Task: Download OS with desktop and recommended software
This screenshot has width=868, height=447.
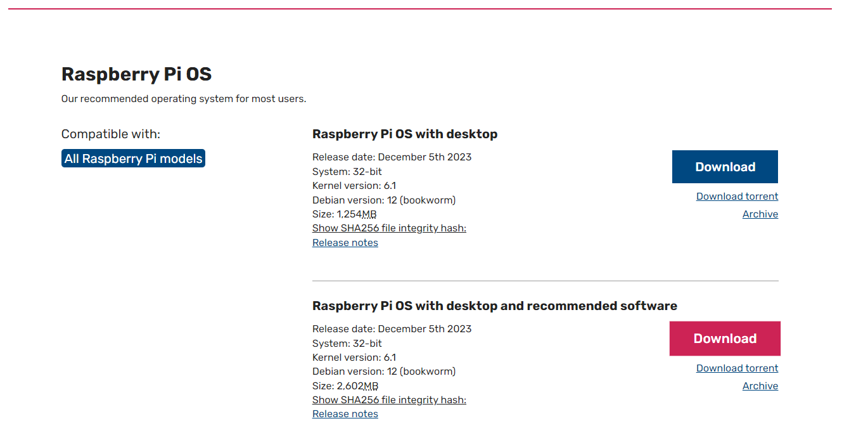Action: [x=725, y=339]
